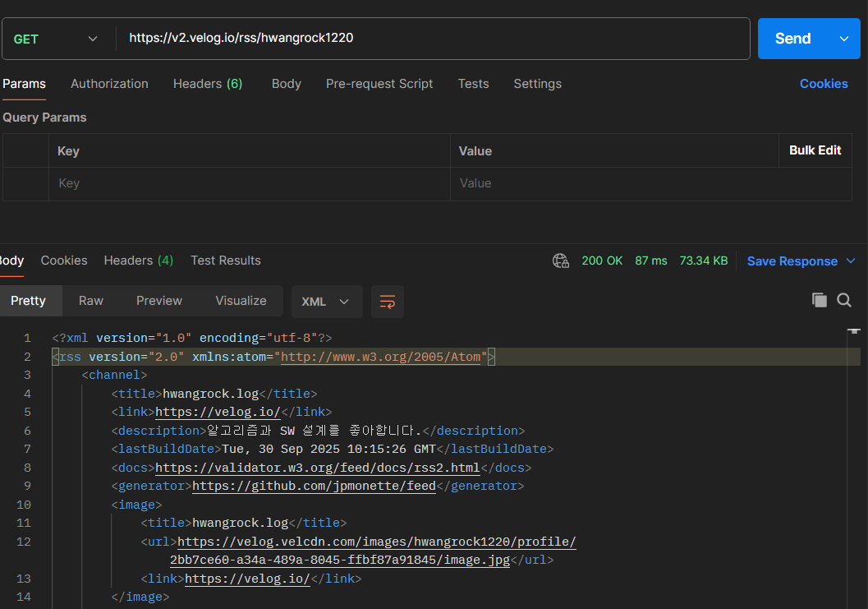Open the Headers (6) request tab
This screenshot has width=868, height=609.
pyautogui.click(x=208, y=84)
